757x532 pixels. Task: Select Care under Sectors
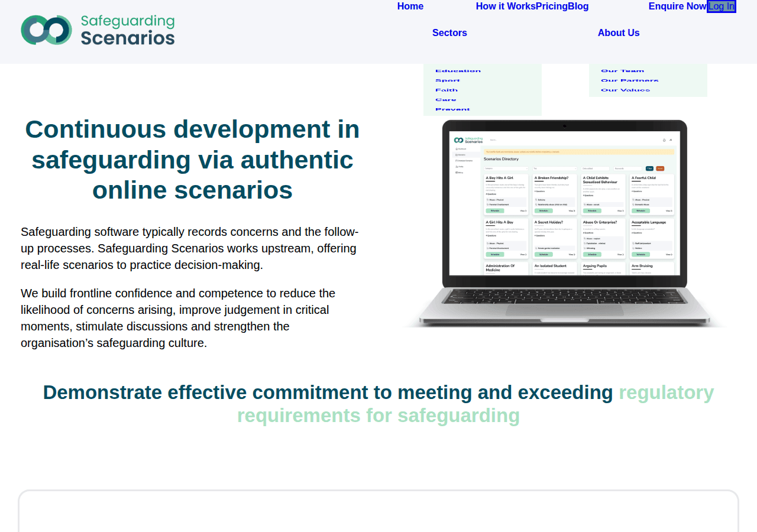[446, 99]
